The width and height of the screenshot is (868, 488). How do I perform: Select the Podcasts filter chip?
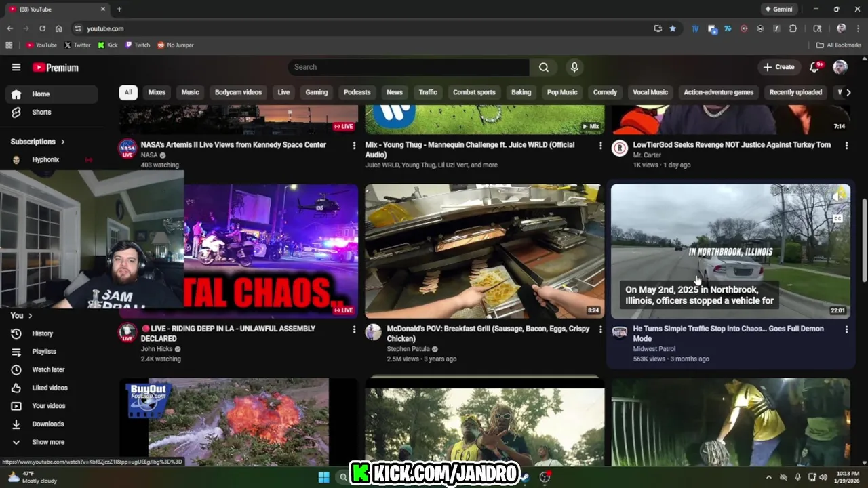(x=357, y=92)
